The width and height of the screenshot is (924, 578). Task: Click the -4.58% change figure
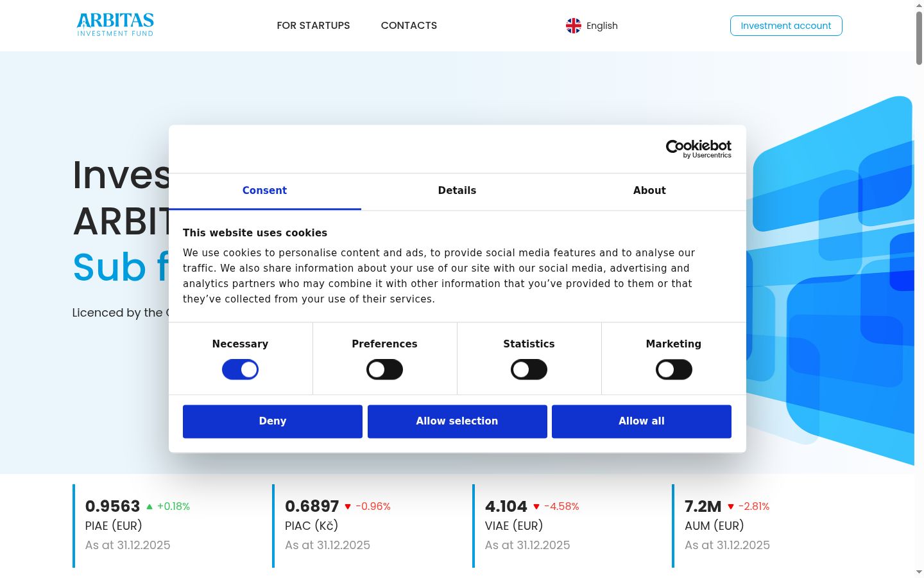pyautogui.click(x=561, y=507)
